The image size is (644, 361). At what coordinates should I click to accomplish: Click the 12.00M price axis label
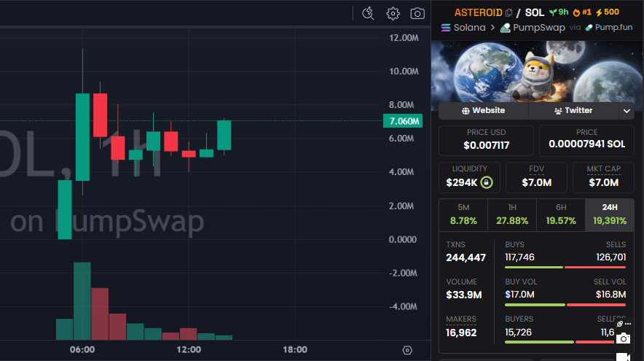pyautogui.click(x=404, y=38)
